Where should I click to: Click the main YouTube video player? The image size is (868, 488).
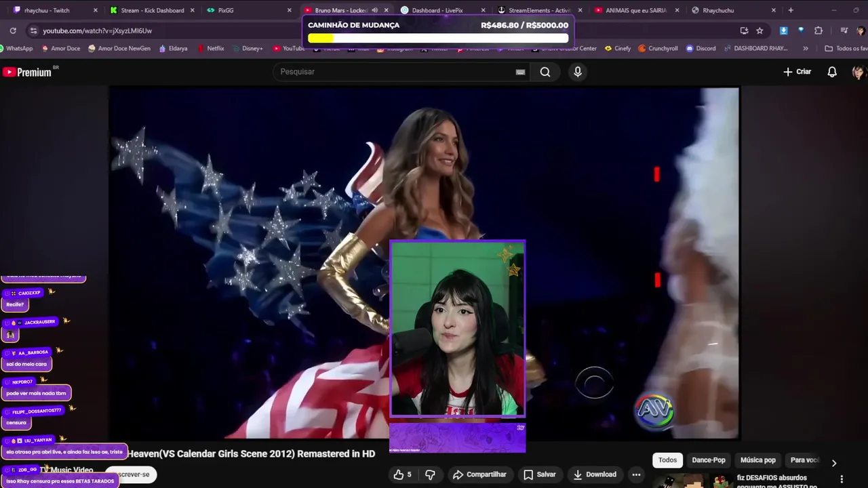point(424,263)
